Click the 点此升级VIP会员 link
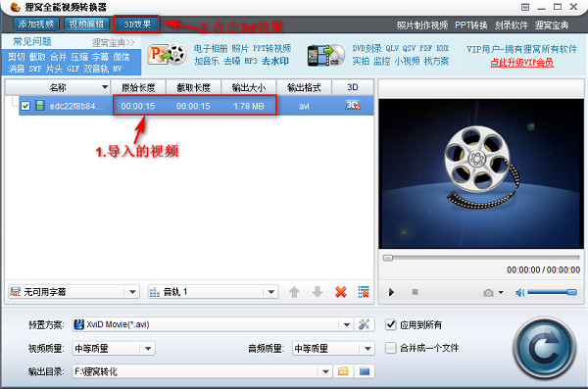The height and width of the screenshot is (389, 588). [522, 63]
